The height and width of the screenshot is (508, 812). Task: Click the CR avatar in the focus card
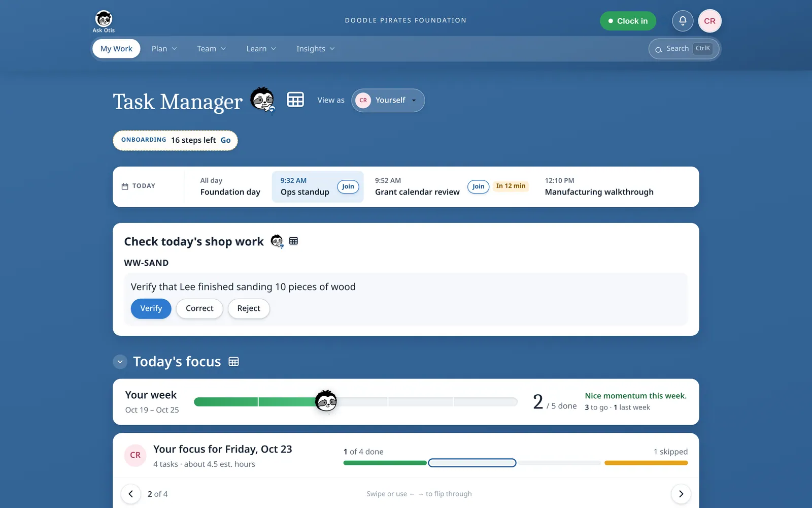(136, 455)
